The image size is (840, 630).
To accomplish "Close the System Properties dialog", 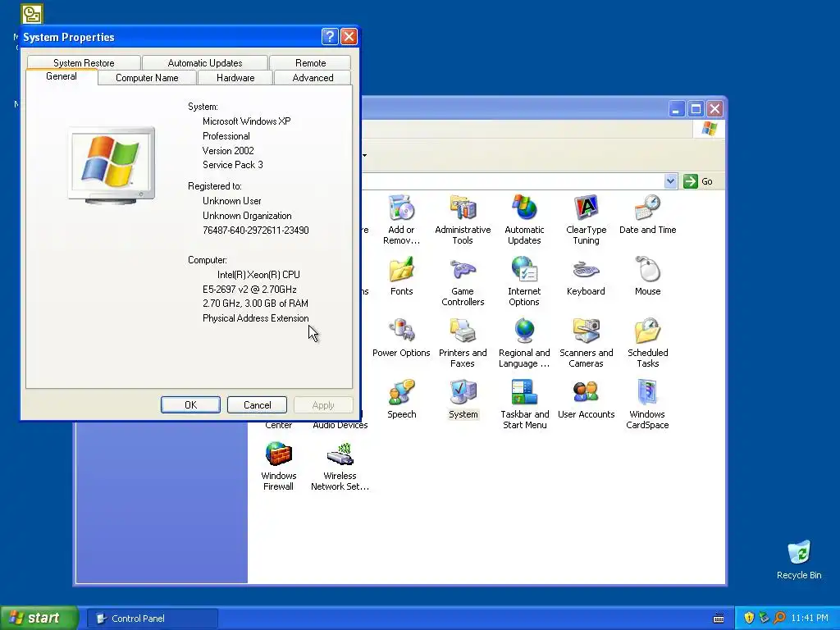I will pos(349,36).
